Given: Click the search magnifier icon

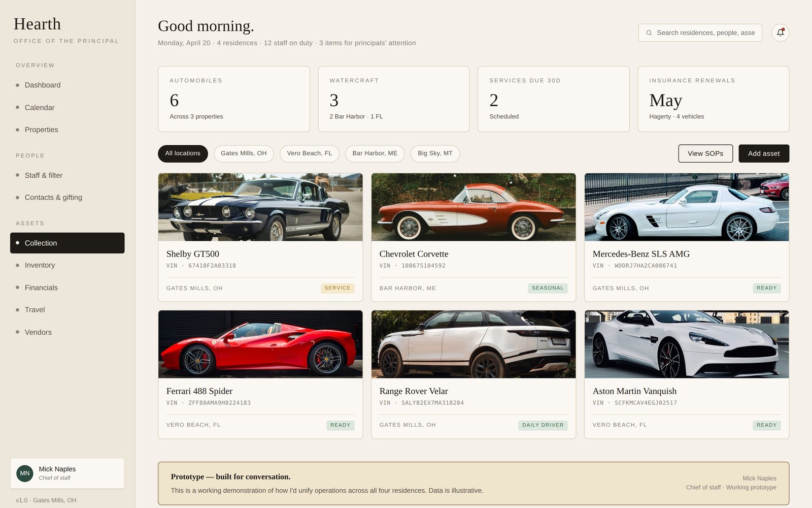Looking at the screenshot, I should 649,33.
